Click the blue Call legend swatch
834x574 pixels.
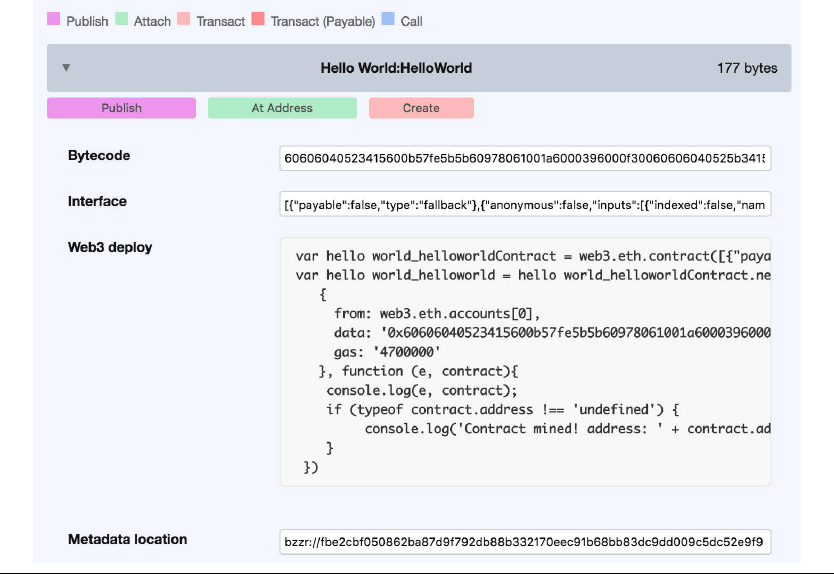(387, 20)
